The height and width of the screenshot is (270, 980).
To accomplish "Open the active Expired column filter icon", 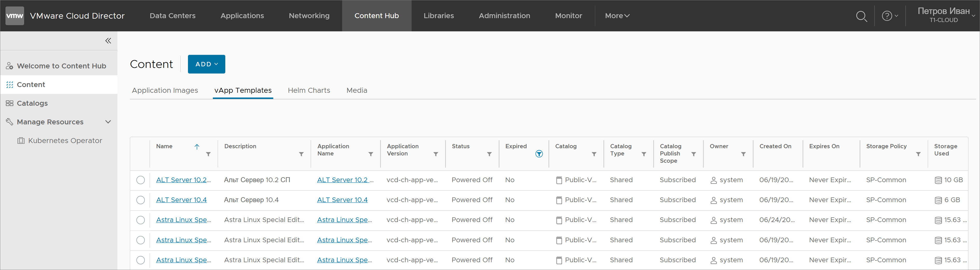I will pos(539,154).
